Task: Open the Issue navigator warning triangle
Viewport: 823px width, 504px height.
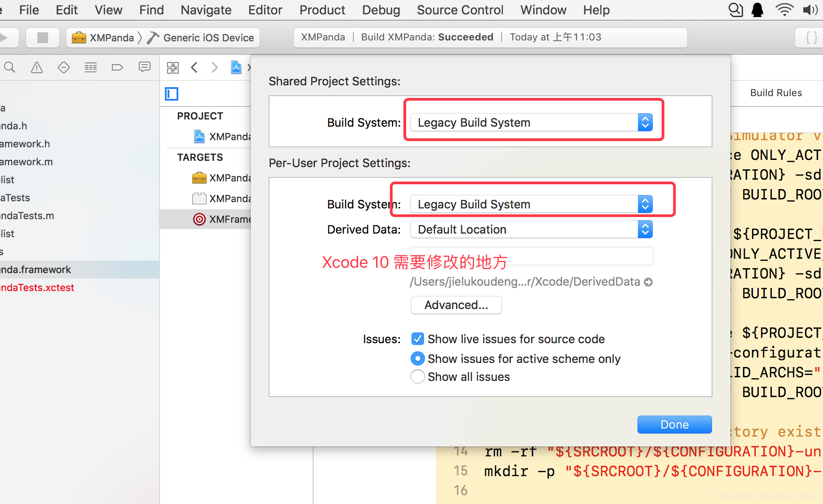Action: pyautogui.click(x=37, y=67)
